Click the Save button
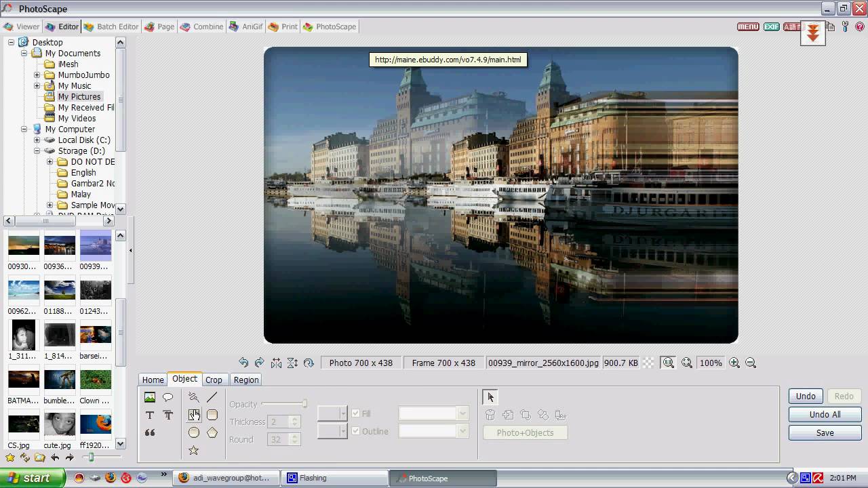 click(825, 432)
